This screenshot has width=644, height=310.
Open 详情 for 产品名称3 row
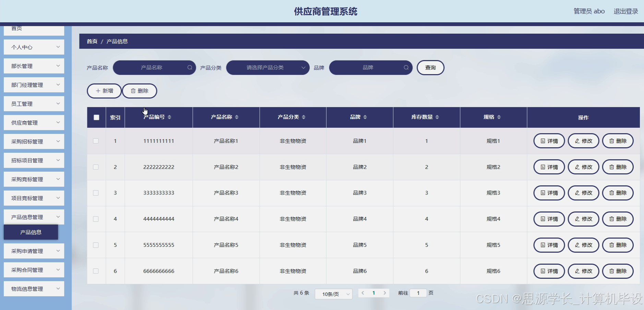549,193
